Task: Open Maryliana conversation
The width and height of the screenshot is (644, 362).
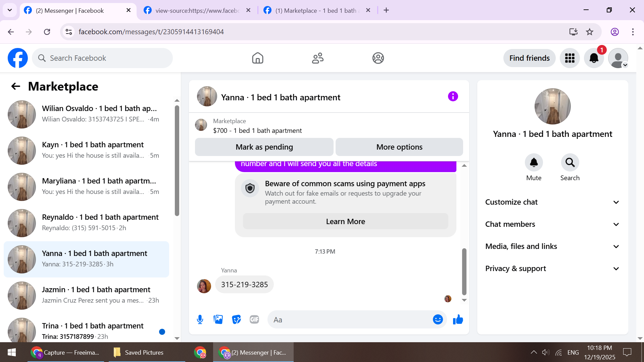Action: pos(86,187)
